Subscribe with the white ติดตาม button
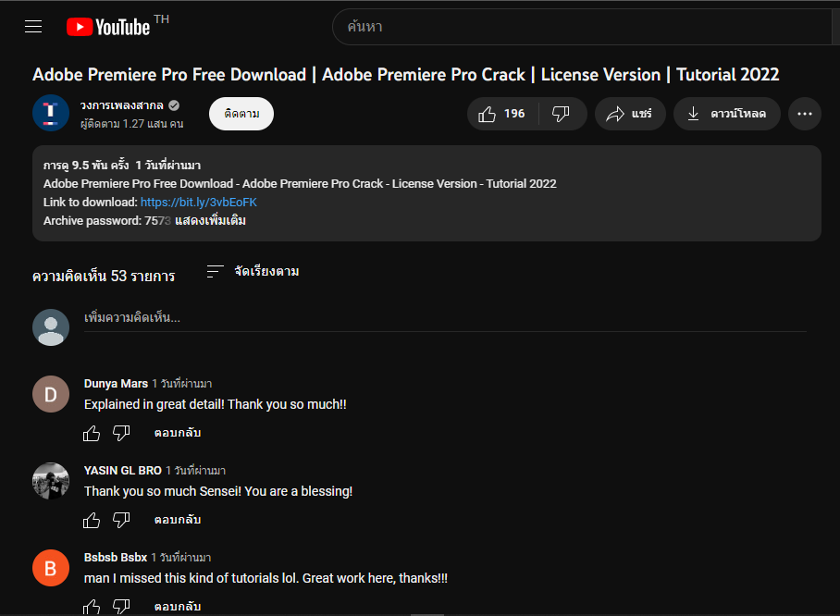The width and height of the screenshot is (840, 616). 241,114
